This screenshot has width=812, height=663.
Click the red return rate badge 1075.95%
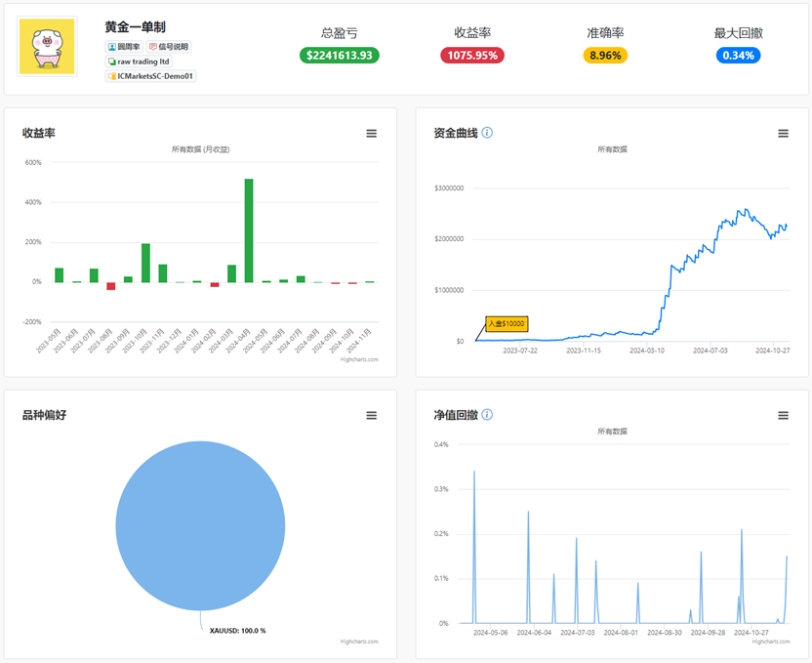click(472, 56)
